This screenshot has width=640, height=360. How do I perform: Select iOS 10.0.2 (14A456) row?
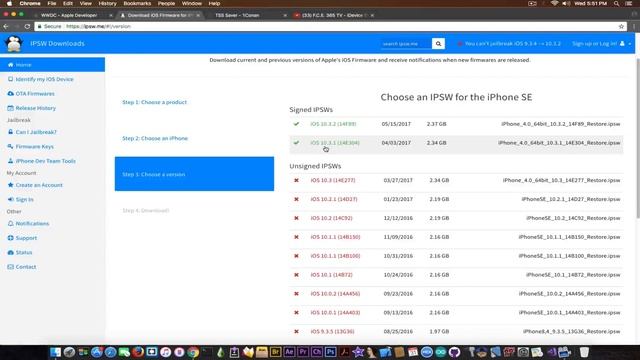[456, 293]
